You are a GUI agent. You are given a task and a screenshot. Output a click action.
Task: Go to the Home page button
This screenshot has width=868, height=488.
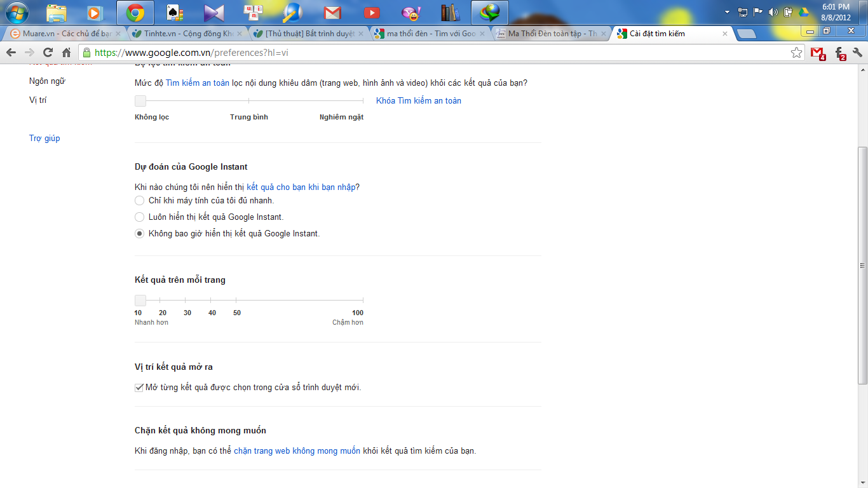(66, 53)
